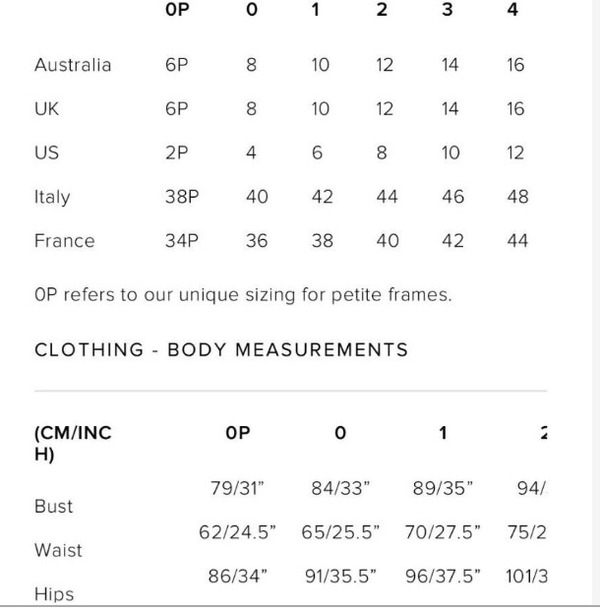600x610 pixels.
Task: Select the Bust row label
Action: 54,507
